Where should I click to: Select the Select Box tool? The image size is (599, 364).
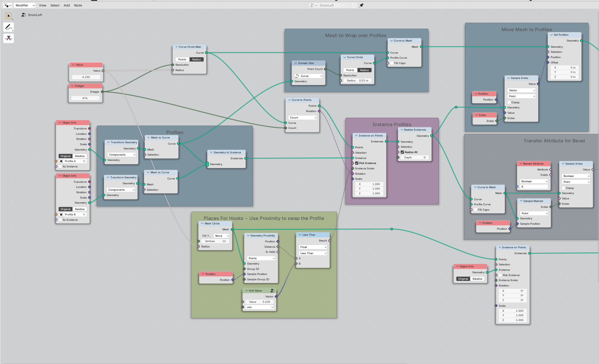pos(9,16)
